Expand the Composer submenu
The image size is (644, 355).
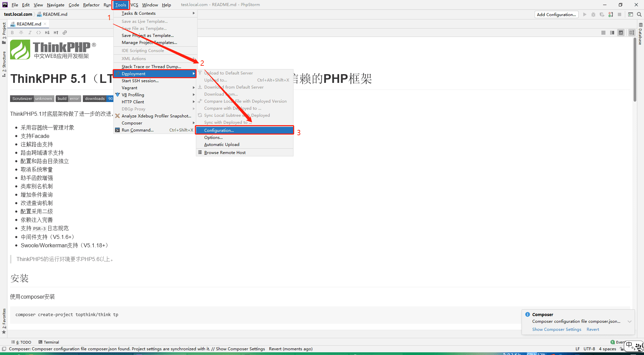tap(155, 123)
